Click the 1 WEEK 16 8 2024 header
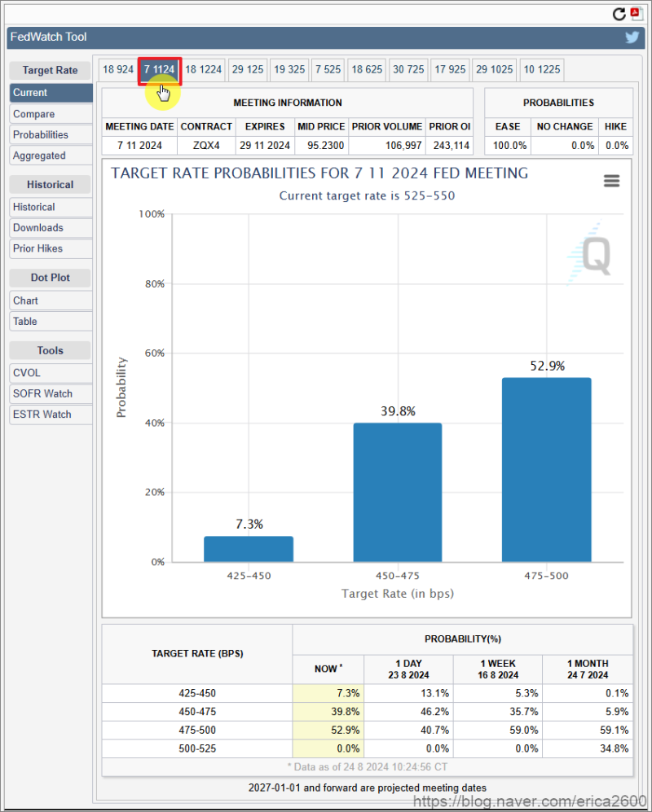 point(498,669)
